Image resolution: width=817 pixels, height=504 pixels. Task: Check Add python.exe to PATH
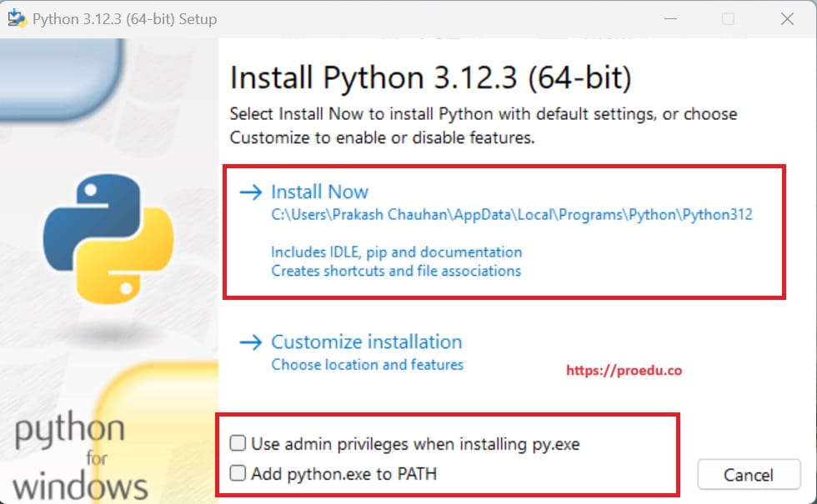(x=238, y=473)
